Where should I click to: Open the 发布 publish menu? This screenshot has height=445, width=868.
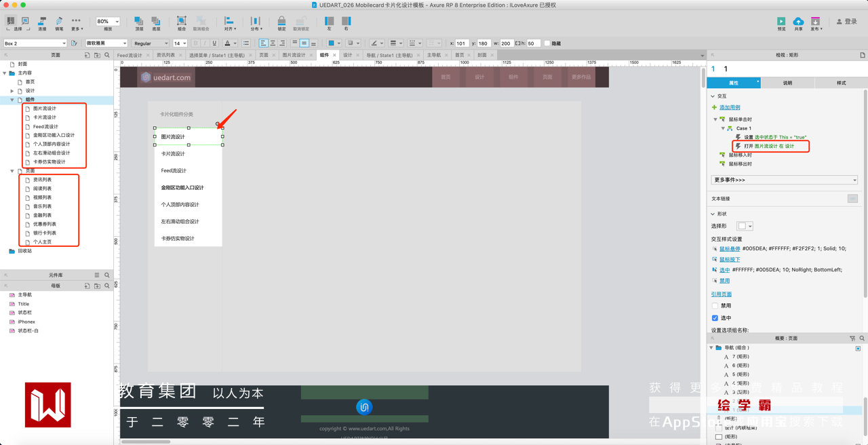pos(815,24)
